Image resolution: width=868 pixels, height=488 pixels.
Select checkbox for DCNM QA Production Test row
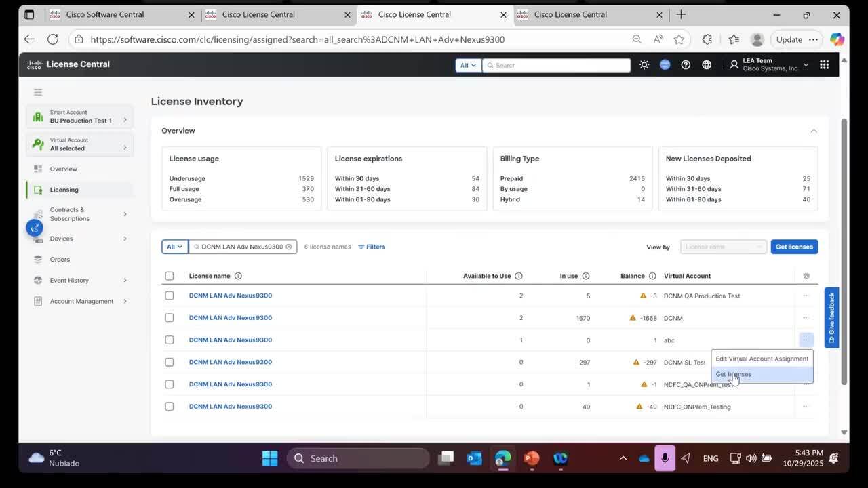coord(170,296)
